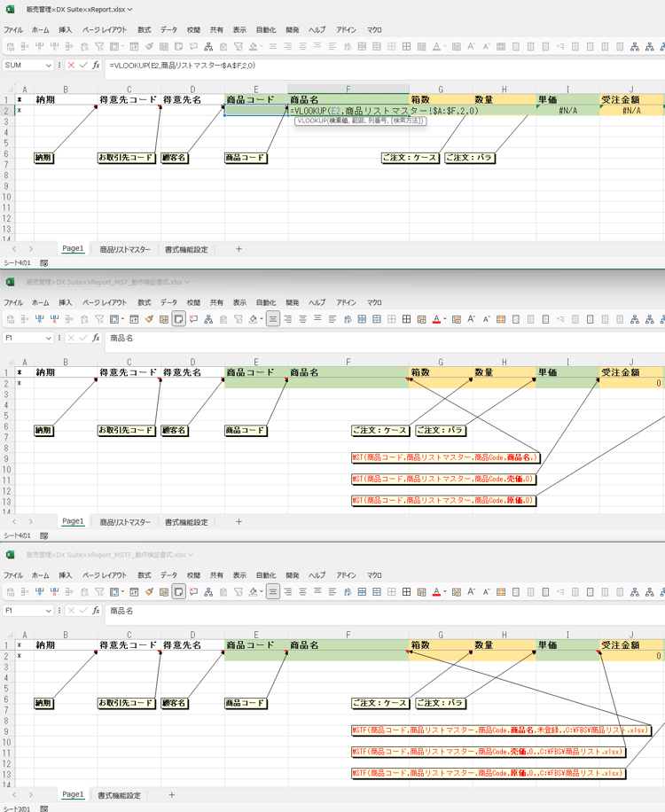Go to previous sheet arrow in top window
The height and width of the screenshot is (812, 665).
coord(14,249)
